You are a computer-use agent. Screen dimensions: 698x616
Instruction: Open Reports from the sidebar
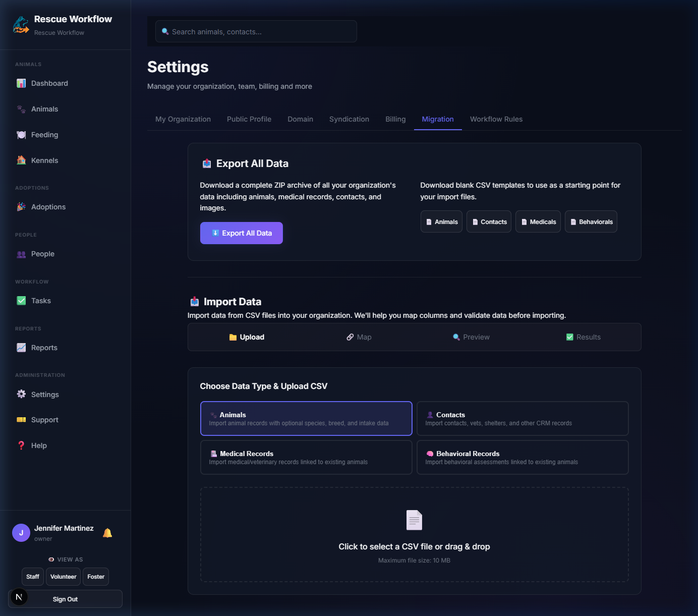44,348
